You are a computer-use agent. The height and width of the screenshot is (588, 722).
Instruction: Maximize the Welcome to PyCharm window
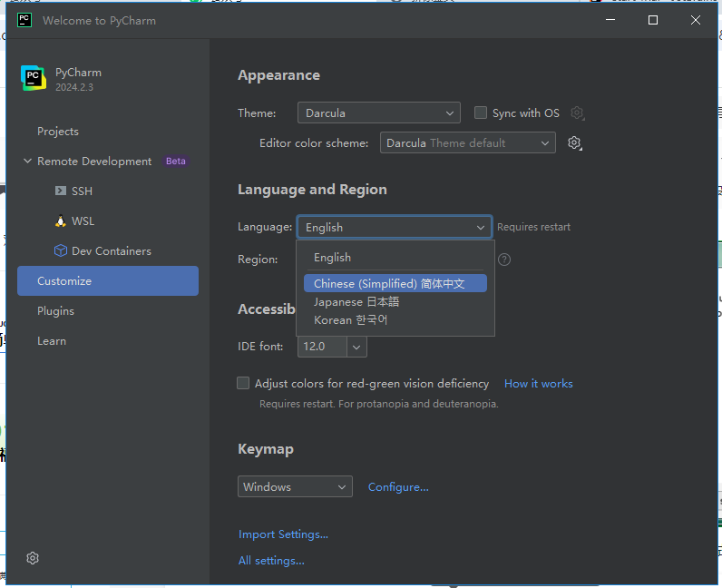(x=652, y=20)
